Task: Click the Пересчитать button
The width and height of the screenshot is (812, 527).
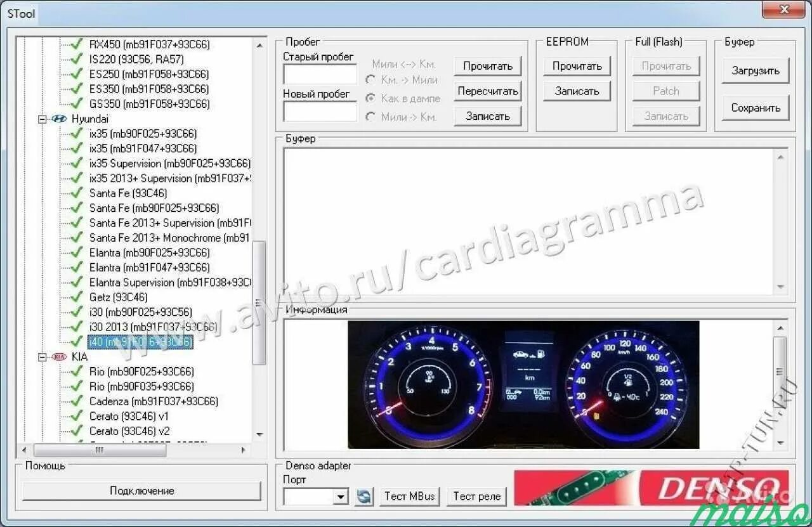Action: click(487, 91)
